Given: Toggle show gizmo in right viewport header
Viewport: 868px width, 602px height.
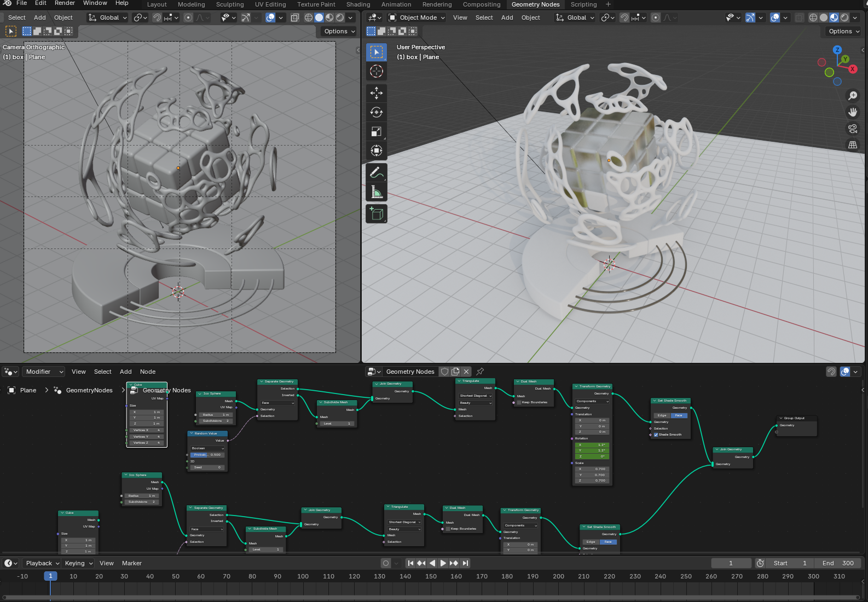Looking at the screenshot, I should click(x=750, y=18).
